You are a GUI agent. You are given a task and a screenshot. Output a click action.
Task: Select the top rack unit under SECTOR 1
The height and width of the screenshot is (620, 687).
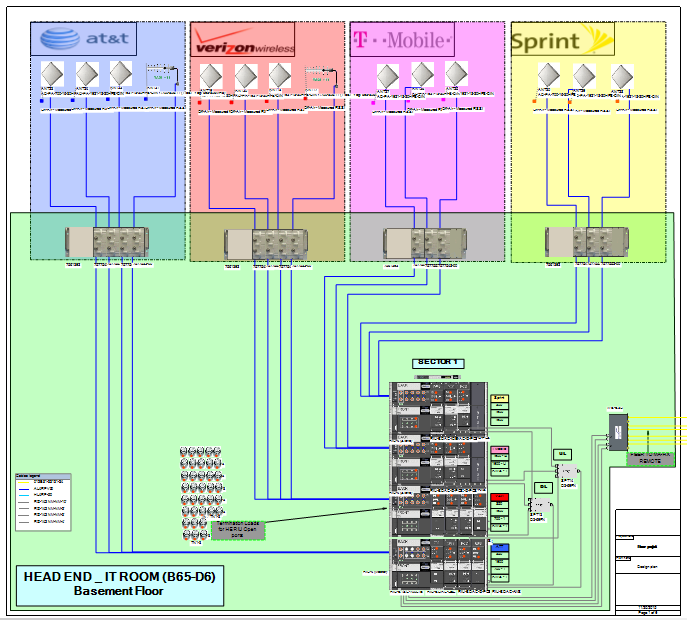(439, 409)
